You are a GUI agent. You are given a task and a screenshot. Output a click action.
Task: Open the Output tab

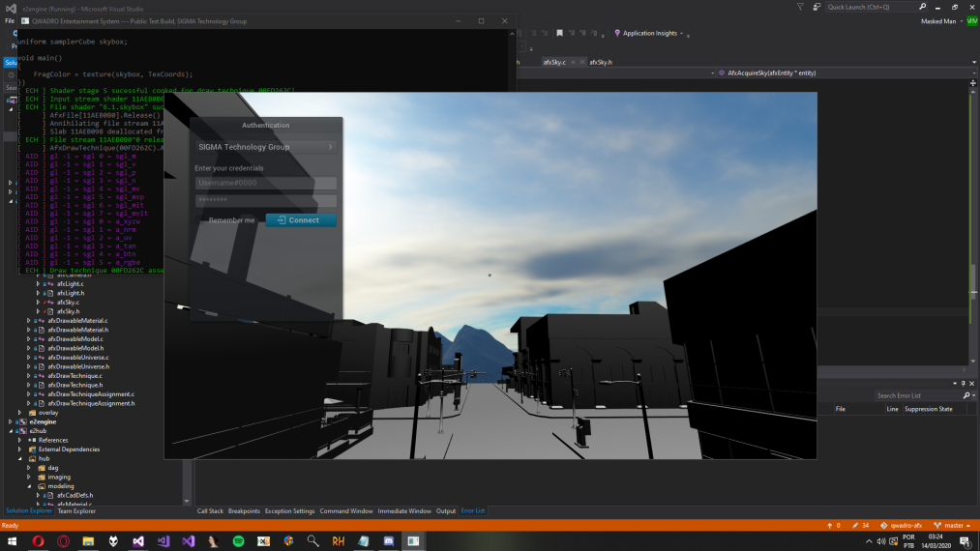click(x=446, y=511)
